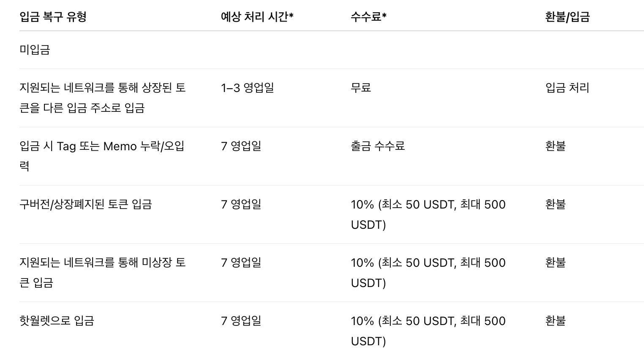This screenshot has height=363, width=644.
Task: Click the '예상 처리 시간*' column header
Action: pos(257,17)
